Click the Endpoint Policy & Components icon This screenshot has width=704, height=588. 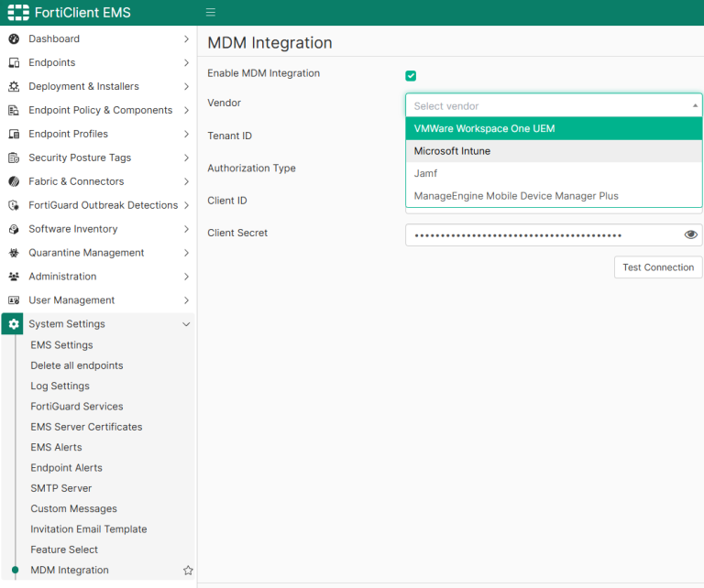[14, 110]
